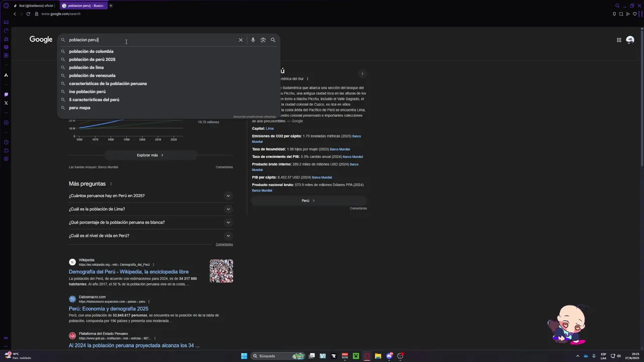Open "Perú: Economía y demografía 2025" result

coord(109,309)
